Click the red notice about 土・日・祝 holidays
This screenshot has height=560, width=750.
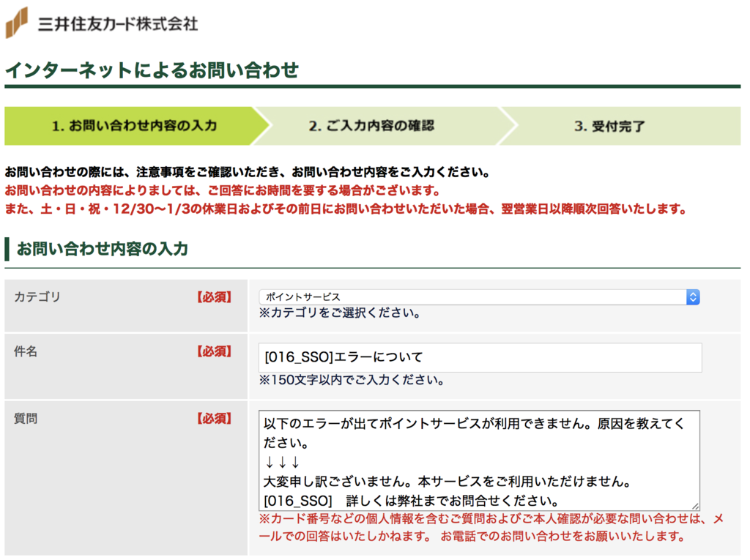(x=346, y=209)
